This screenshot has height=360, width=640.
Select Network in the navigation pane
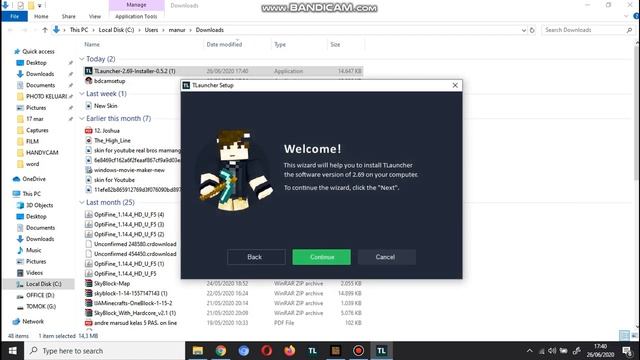33,321
